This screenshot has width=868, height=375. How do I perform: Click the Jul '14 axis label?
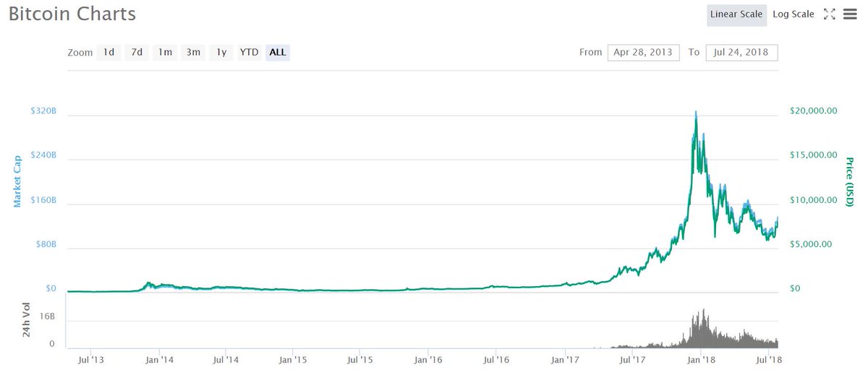tap(226, 359)
